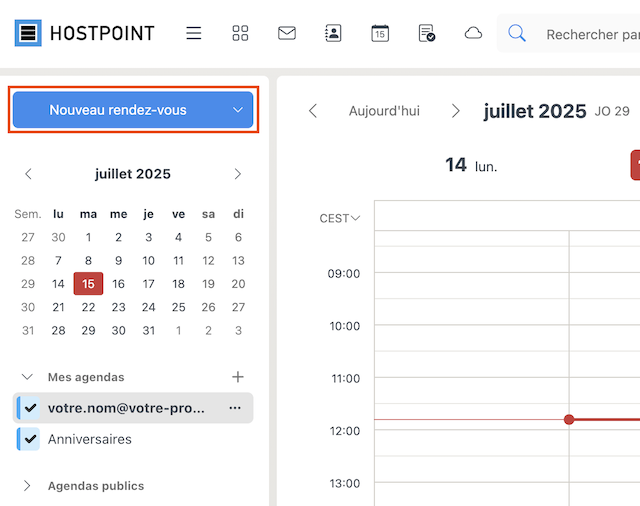Select July 12 in mini calendar
The image size is (640, 506).
tap(208, 260)
